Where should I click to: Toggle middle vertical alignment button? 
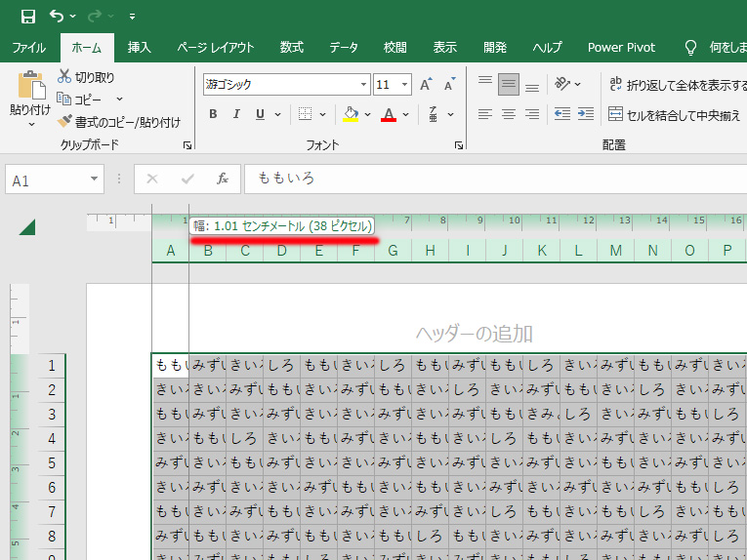(x=508, y=85)
